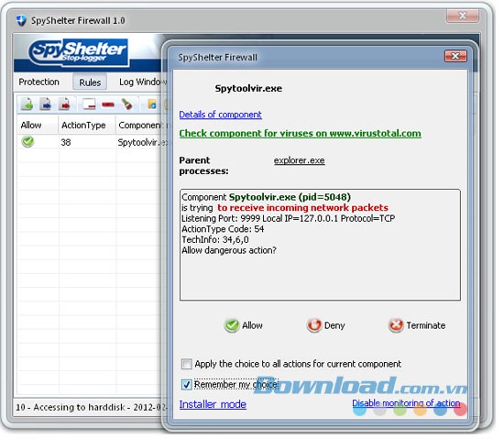
Task: Click Disable monitoring of action link
Action: [406, 403]
